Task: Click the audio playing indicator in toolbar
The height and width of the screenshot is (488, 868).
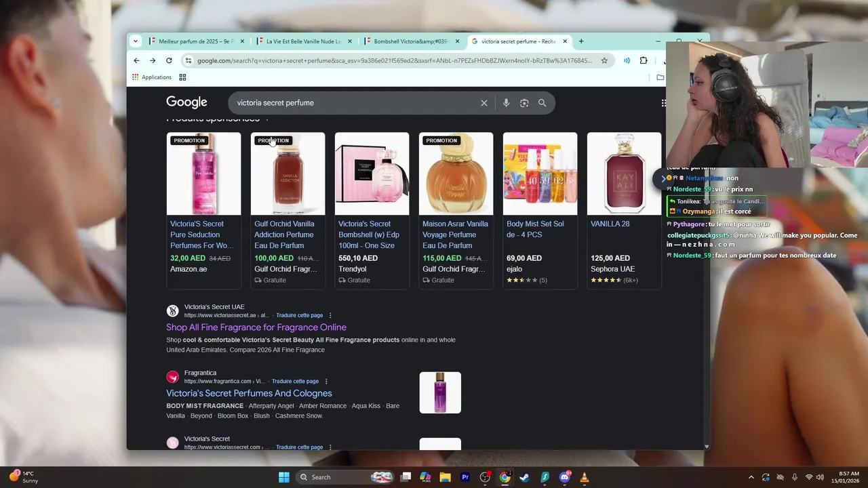Action: [x=627, y=60]
